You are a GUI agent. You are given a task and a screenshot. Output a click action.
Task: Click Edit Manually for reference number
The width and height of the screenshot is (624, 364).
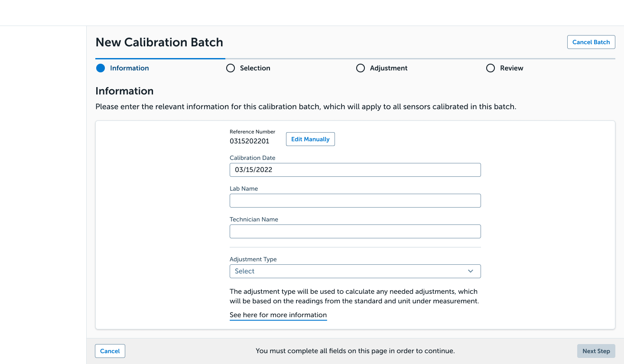click(310, 139)
